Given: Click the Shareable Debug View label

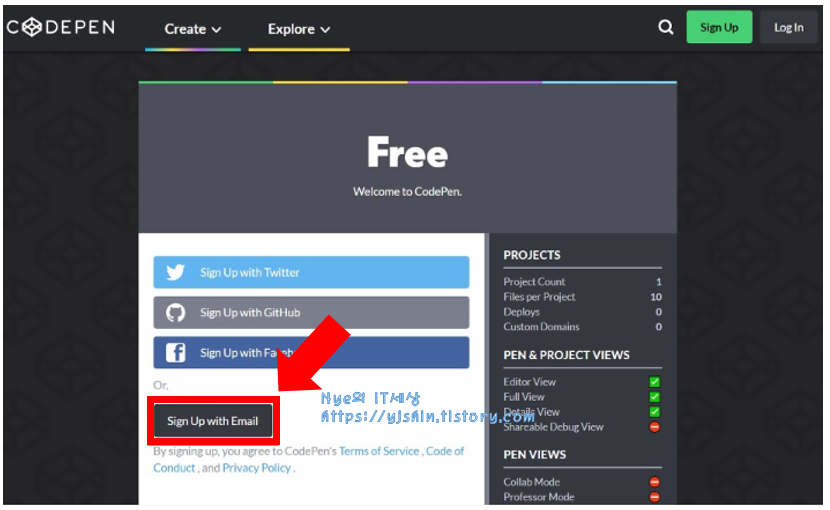Looking at the screenshot, I should pos(553,427).
